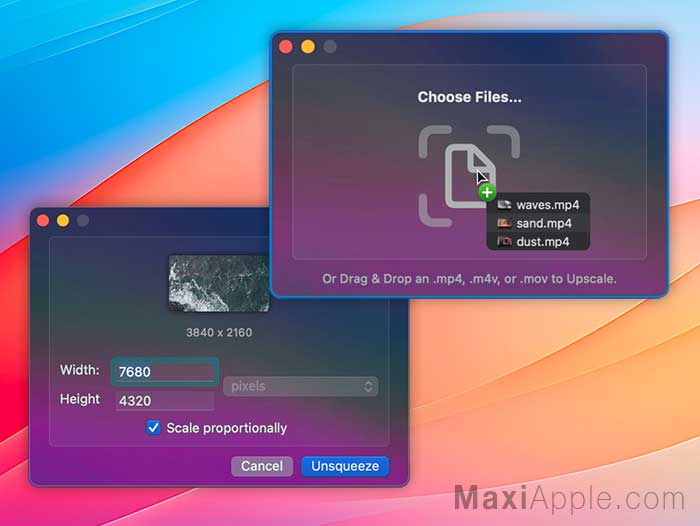Click the Choose Files document icon
700x526 pixels.
click(x=469, y=175)
